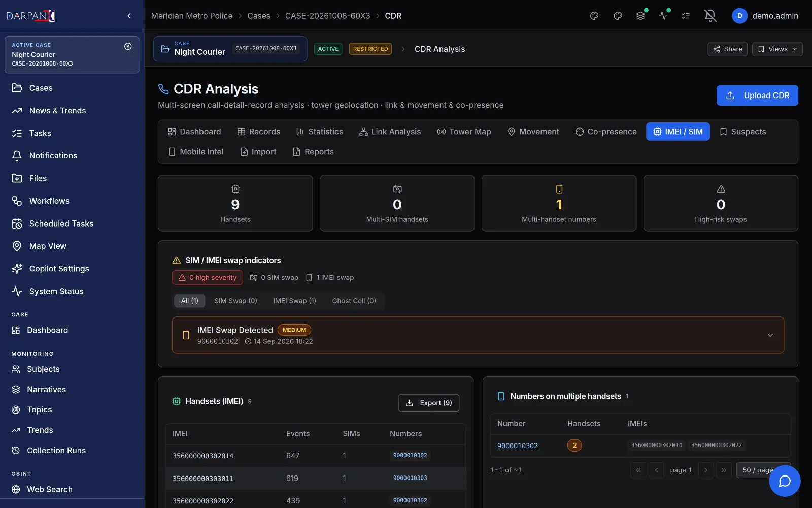Open the task checklist icon in header

(686, 16)
